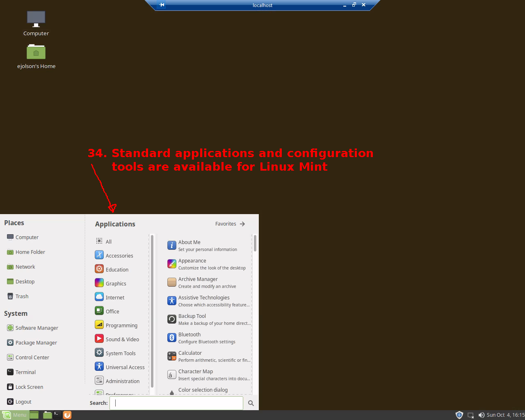Launch Terminal from the menu's System list

(x=21, y=372)
